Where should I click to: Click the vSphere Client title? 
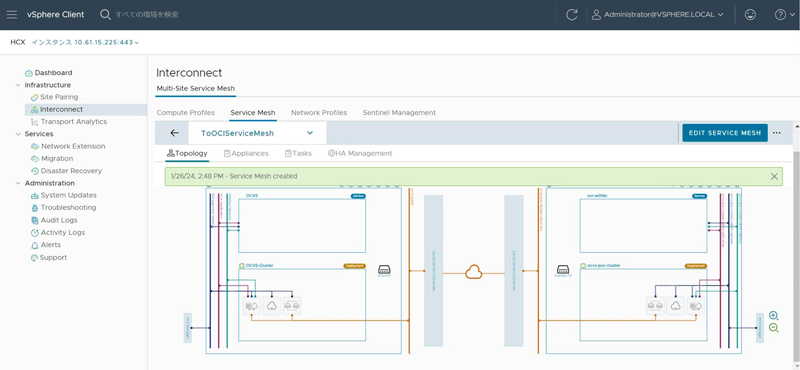coord(56,14)
